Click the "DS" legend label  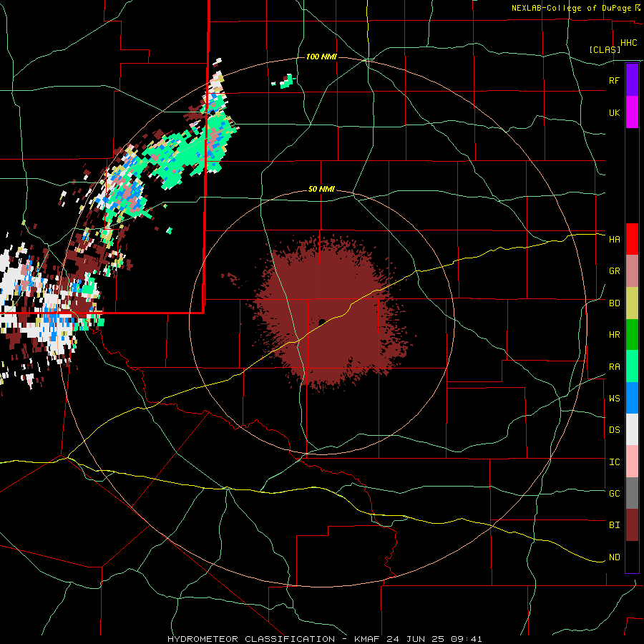614,430
